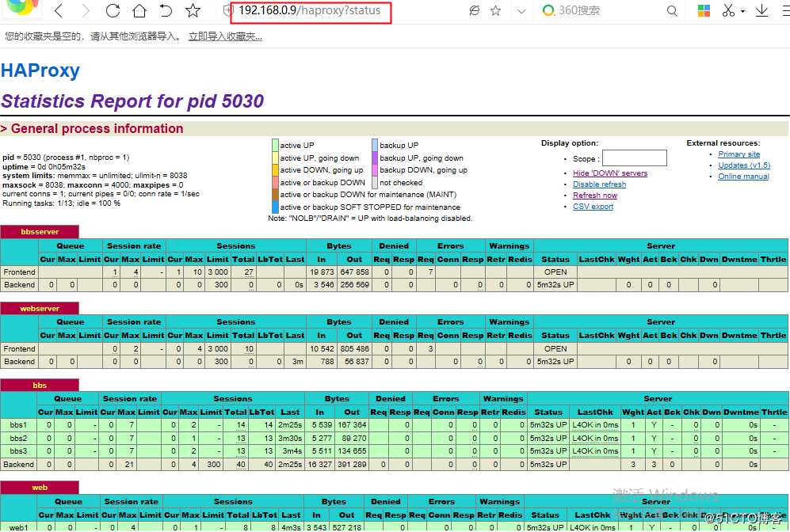Click the bookmark star icon beside home

coord(193,10)
